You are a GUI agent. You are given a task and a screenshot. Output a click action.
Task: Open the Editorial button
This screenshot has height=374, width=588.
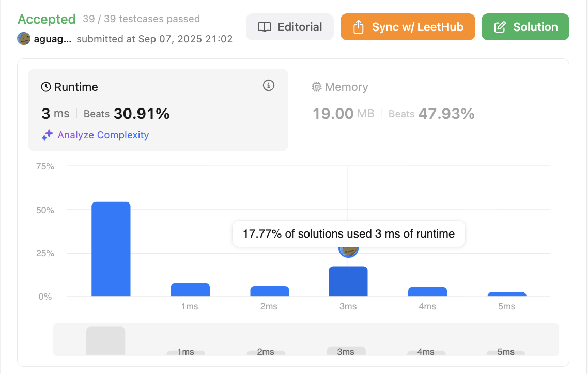click(x=289, y=27)
